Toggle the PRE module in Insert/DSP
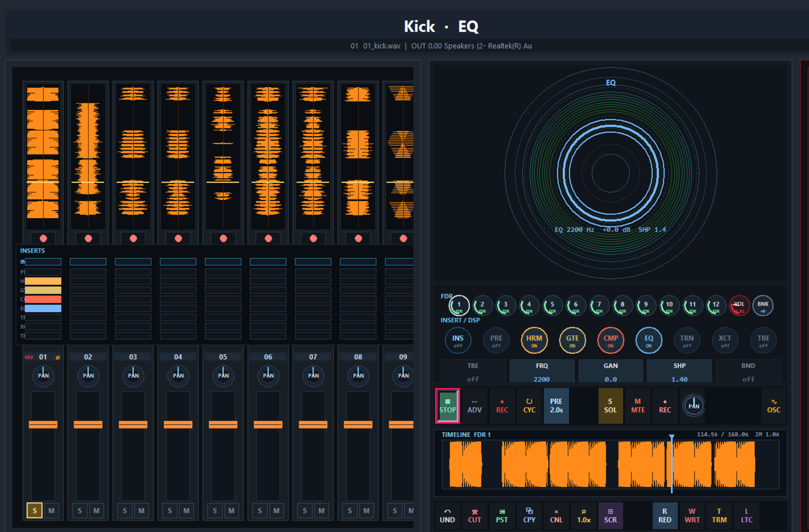Viewport: 809px width, 532px height. coord(496,340)
